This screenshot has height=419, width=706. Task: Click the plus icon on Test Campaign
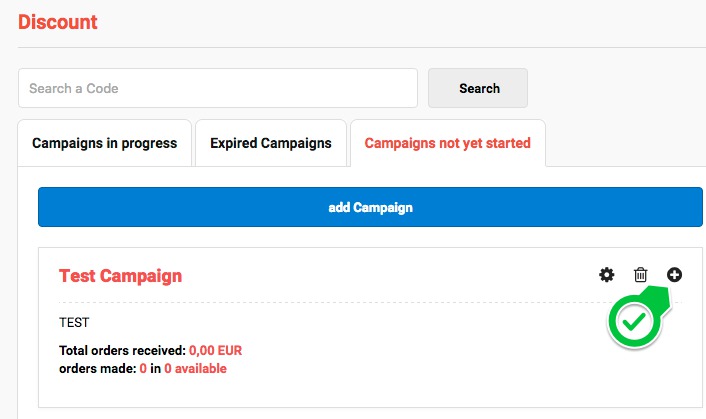pos(675,275)
